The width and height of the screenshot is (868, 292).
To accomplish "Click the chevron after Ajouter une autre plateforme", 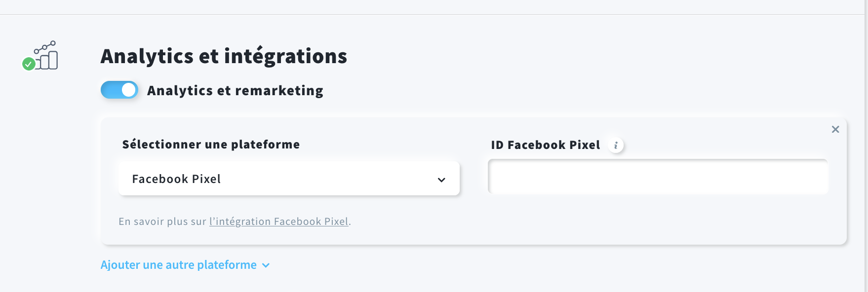I will coord(266,265).
